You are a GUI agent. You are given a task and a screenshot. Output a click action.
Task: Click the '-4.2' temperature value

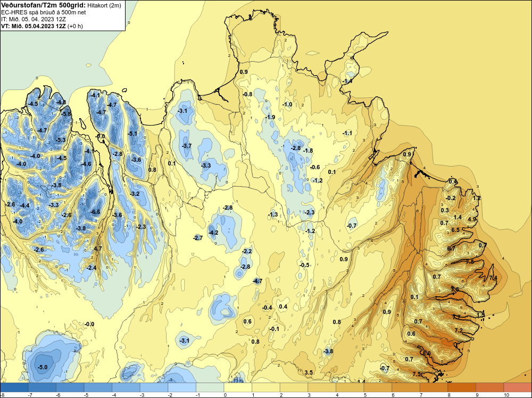coord(213,233)
